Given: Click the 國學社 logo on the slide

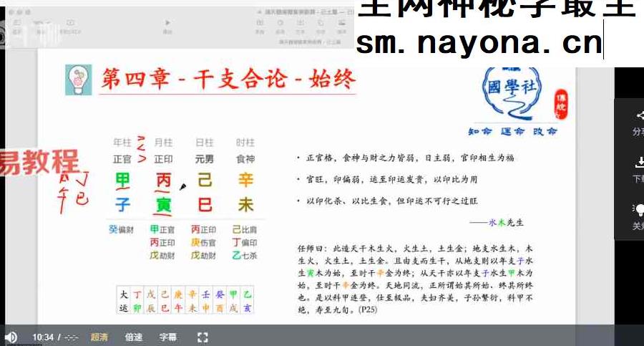Looking at the screenshot, I should click(512, 94).
